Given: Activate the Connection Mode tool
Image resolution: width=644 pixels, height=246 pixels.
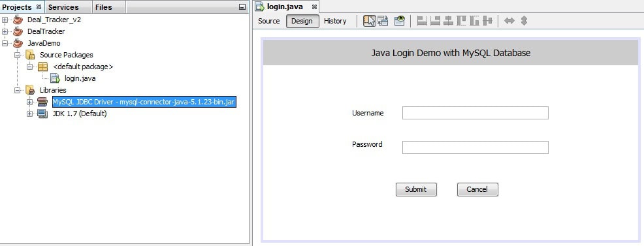Looking at the screenshot, I should pyautogui.click(x=383, y=21).
